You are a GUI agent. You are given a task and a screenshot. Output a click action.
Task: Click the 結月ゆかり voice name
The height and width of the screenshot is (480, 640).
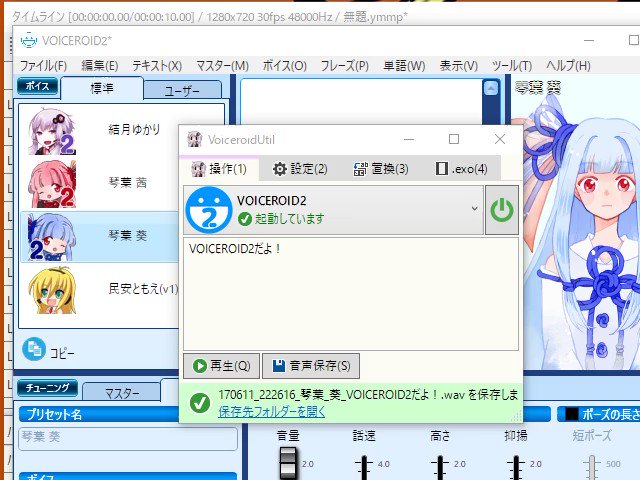pos(134,129)
